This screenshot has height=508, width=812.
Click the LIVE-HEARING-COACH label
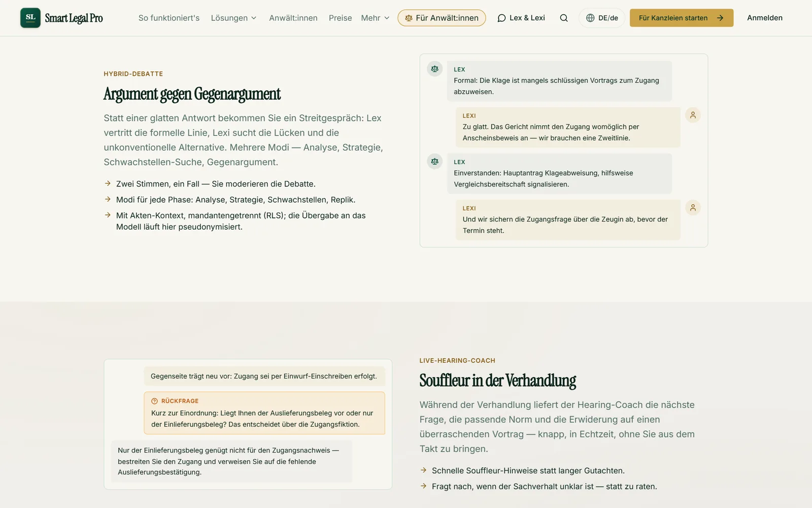pos(457,361)
